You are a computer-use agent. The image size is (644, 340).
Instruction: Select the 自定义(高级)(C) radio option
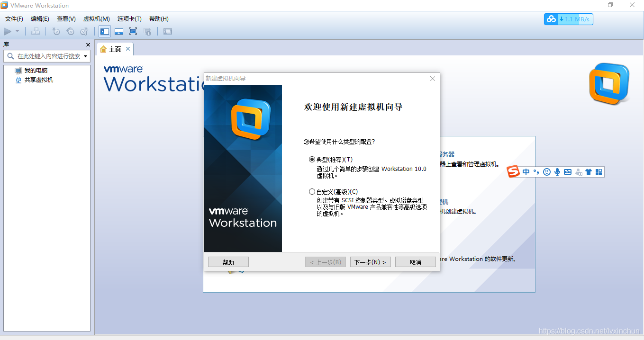click(x=312, y=192)
